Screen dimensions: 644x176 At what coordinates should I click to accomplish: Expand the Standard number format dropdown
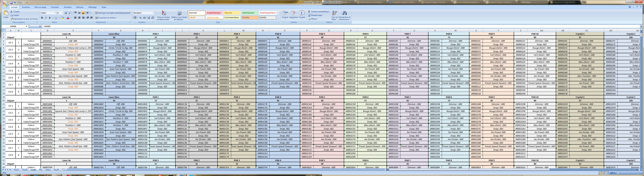(153, 13)
